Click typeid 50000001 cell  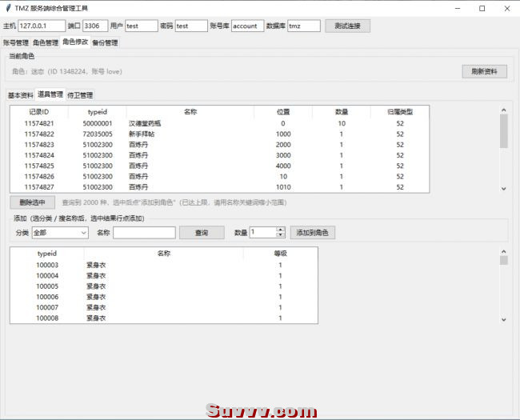tap(98, 123)
